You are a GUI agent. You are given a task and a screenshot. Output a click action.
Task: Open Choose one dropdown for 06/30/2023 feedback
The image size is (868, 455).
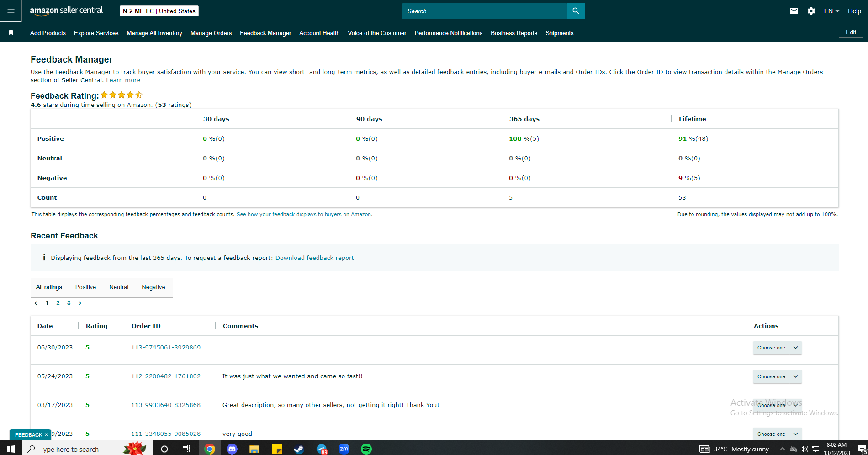[x=777, y=348]
